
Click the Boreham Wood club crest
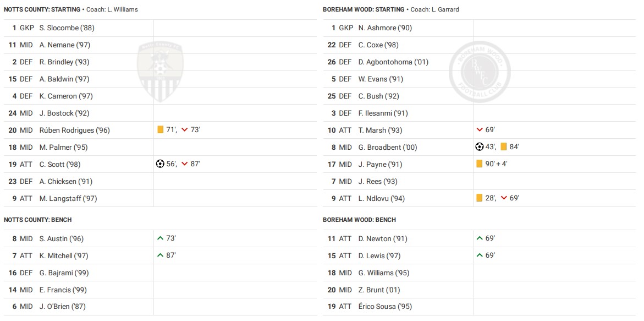click(480, 72)
